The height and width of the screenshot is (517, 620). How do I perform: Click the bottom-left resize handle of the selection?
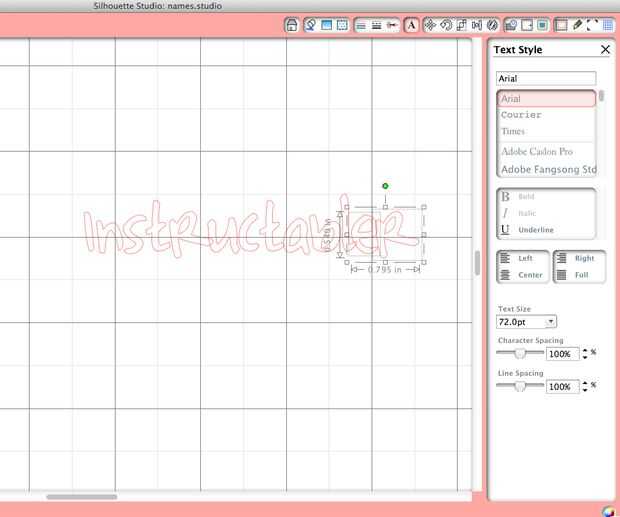[x=347, y=262]
